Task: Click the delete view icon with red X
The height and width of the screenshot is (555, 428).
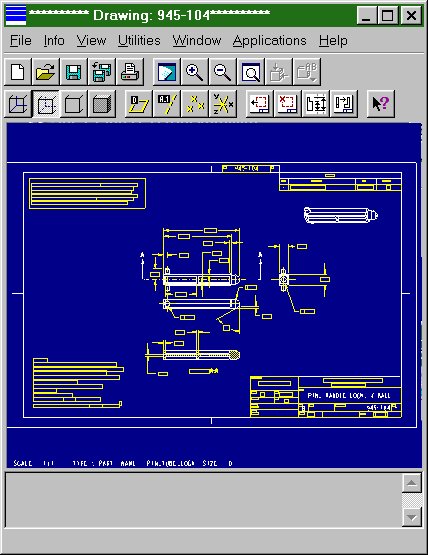Action: (x=287, y=104)
